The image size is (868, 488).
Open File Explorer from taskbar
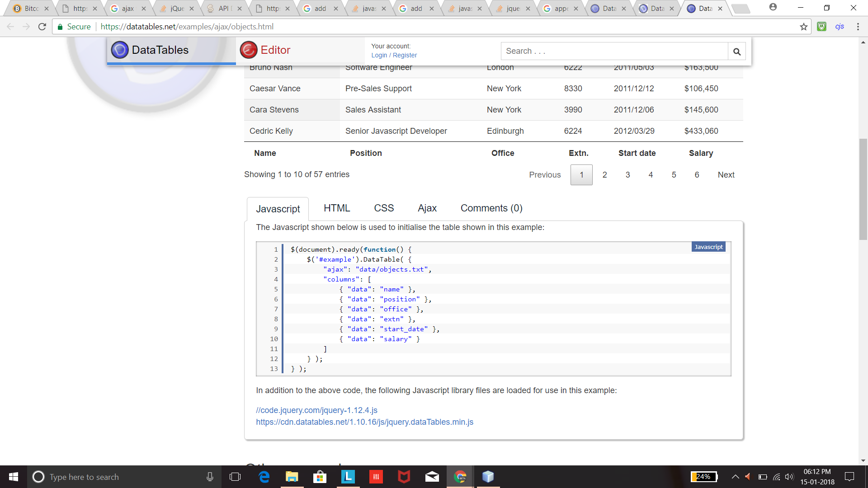pos(292,477)
